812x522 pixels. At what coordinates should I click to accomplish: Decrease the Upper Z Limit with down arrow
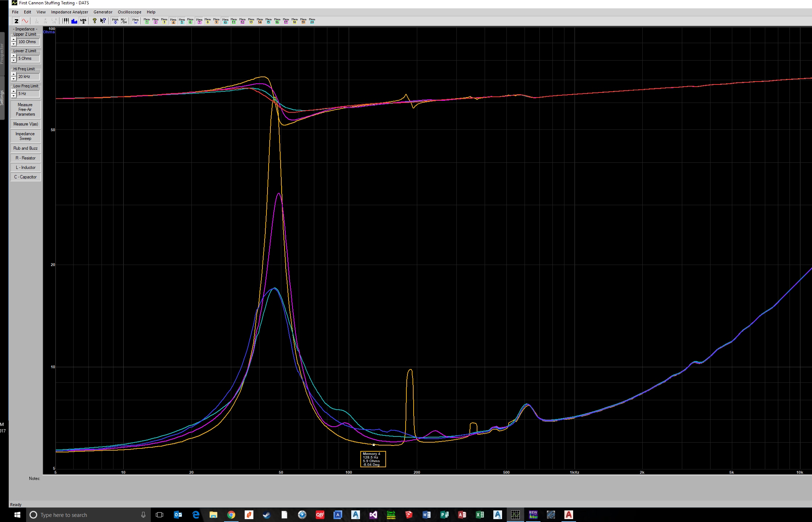pos(14,44)
